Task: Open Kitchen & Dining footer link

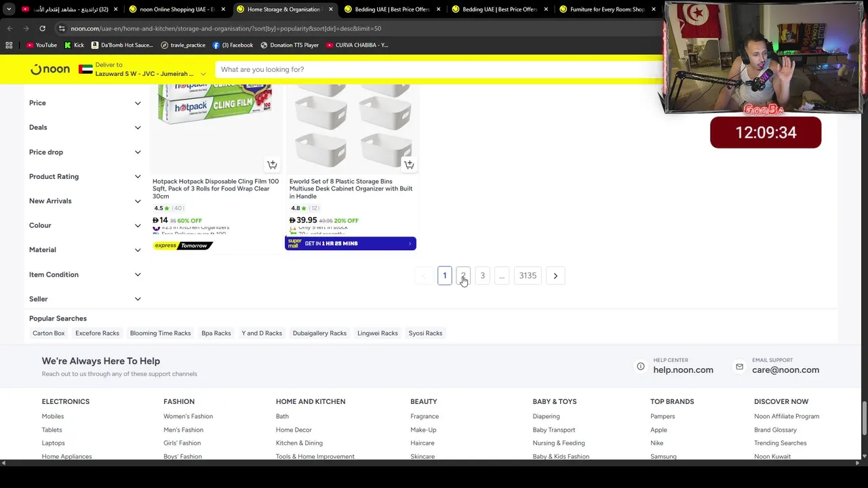Action: pos(299,443)
